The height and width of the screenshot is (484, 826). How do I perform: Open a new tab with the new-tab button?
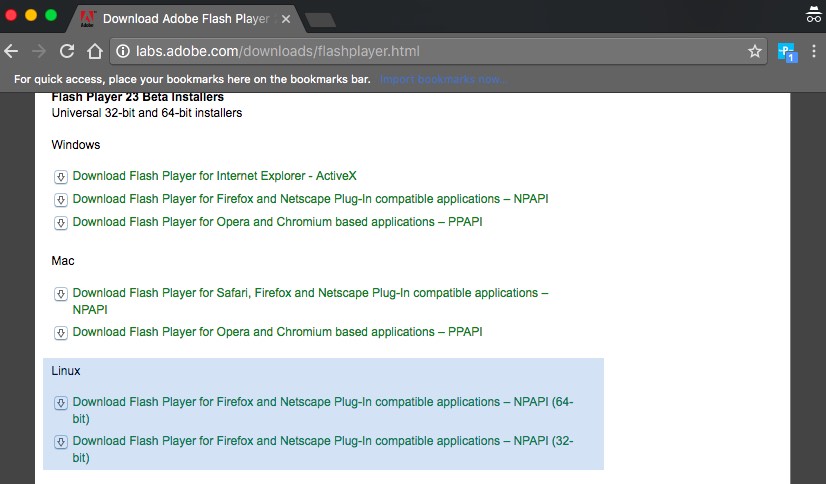click(x=320, y=19)
